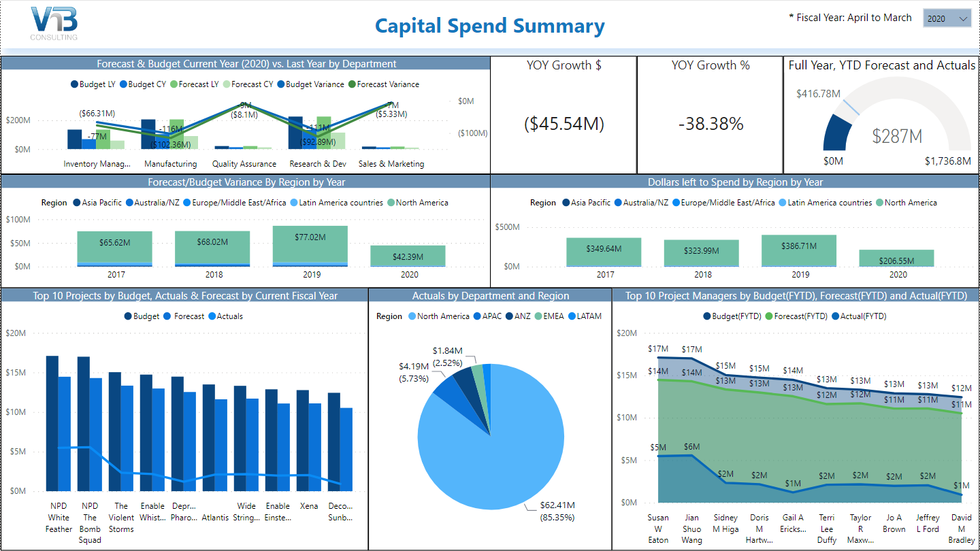The width and height of the screenshot is (980, 551).
Task: Click Terri Lee Duffy manager label
Action: click(x=827, y=529)
